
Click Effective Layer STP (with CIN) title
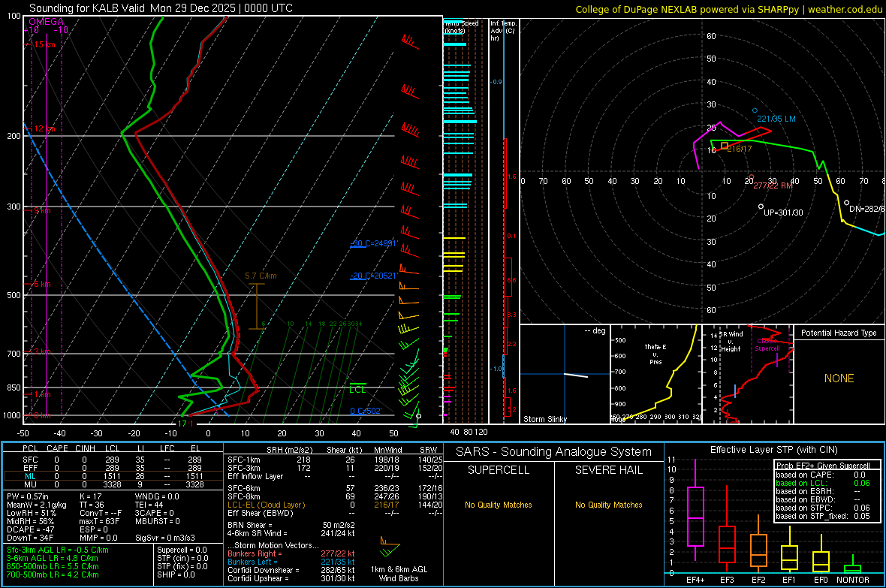point(773,450)
